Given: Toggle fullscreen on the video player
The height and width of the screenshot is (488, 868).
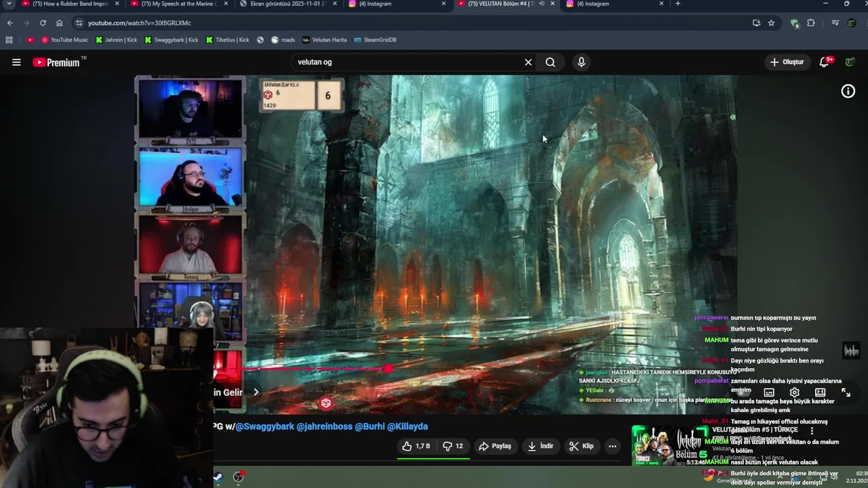Looking at the screenshot, I should pos(846,392).
